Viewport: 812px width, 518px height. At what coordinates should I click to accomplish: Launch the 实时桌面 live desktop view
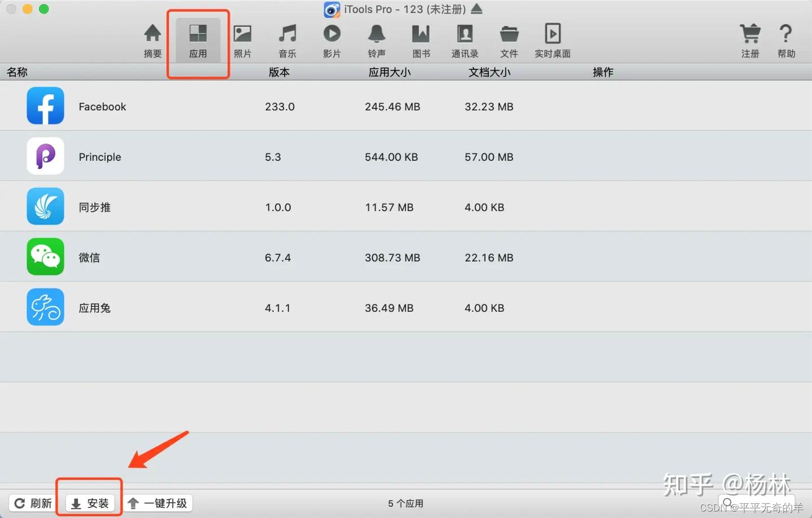[553, 41]
